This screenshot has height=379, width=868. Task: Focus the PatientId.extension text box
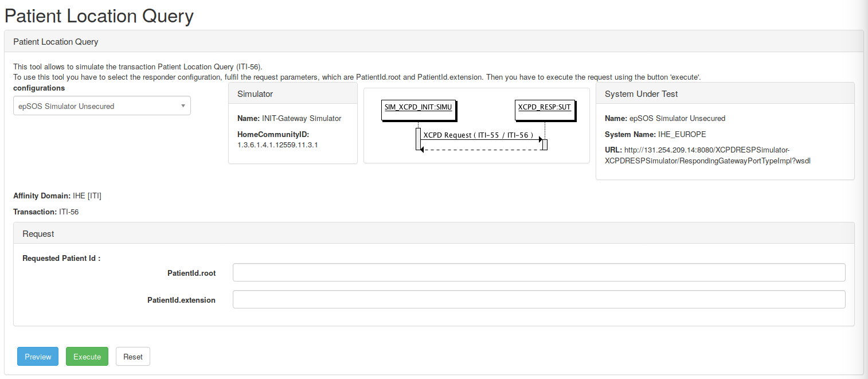tap(538, 299)
